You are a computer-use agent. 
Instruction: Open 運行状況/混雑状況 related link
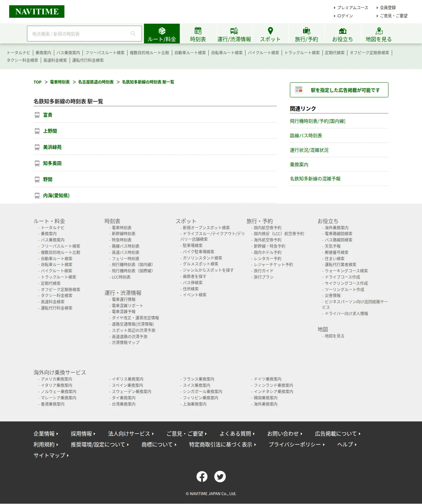point(309,150)
